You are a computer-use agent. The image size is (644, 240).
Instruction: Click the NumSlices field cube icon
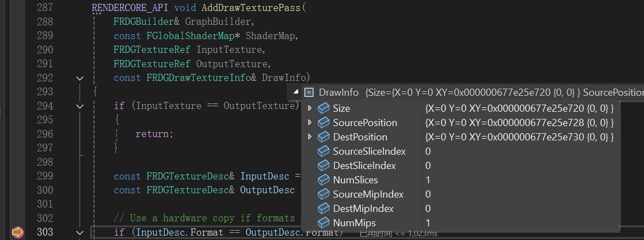(x=324, y=180)
